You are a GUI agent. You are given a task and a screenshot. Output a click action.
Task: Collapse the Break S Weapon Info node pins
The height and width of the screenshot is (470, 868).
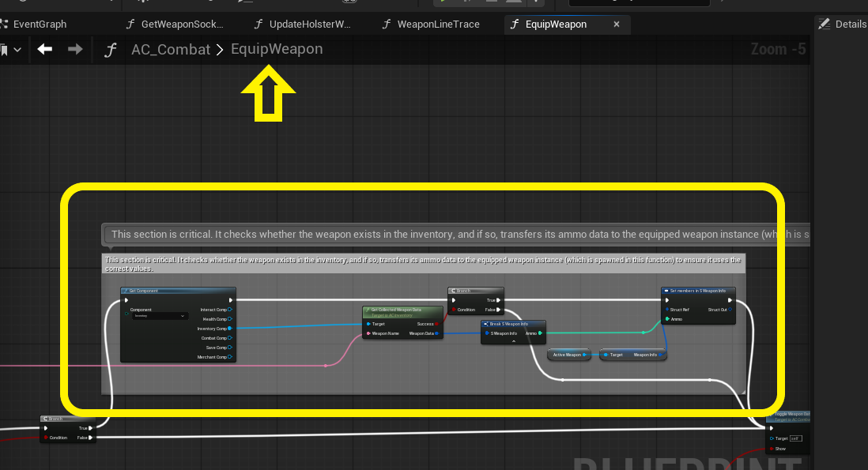point(514,341)
